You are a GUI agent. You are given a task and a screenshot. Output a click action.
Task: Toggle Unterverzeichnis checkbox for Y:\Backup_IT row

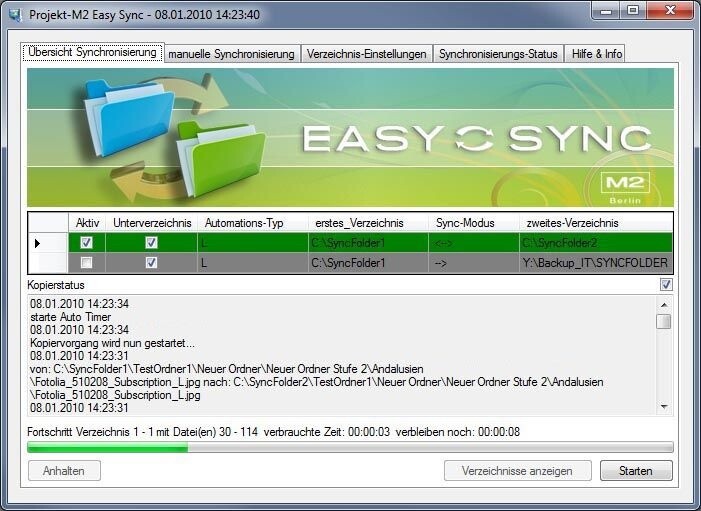tap(151, 262)
